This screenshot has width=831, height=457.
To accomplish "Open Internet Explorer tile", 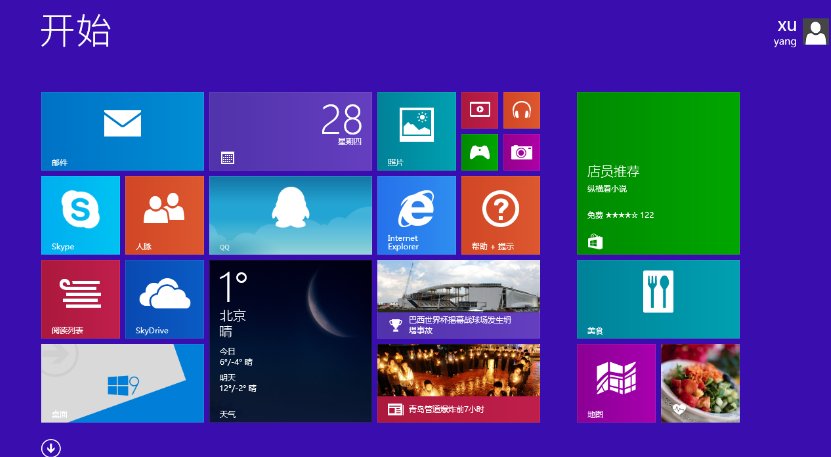I will (417, 215).
